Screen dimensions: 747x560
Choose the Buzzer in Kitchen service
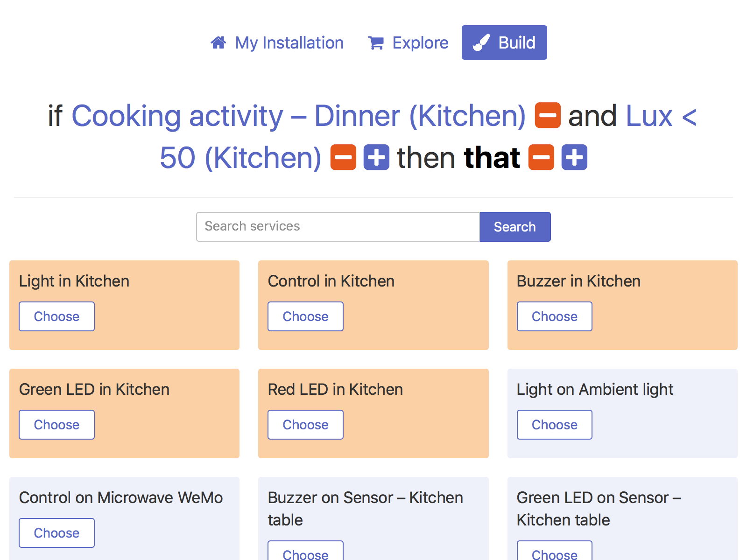point(554,316)
